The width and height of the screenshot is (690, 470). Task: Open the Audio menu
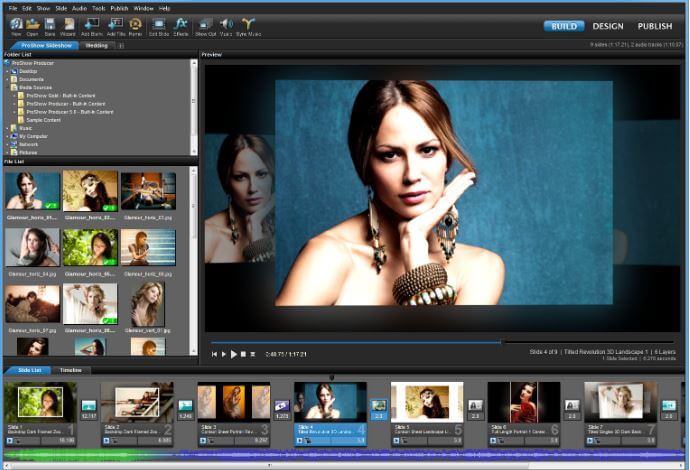click(79, 8)
